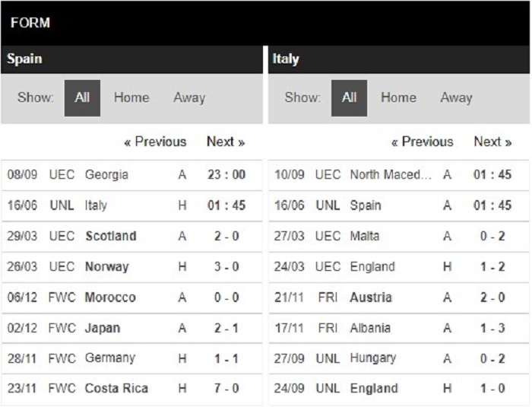The image size is (532, 407).
Task: Switch Italy form to Home matches
Action: (x=398, y=98)
